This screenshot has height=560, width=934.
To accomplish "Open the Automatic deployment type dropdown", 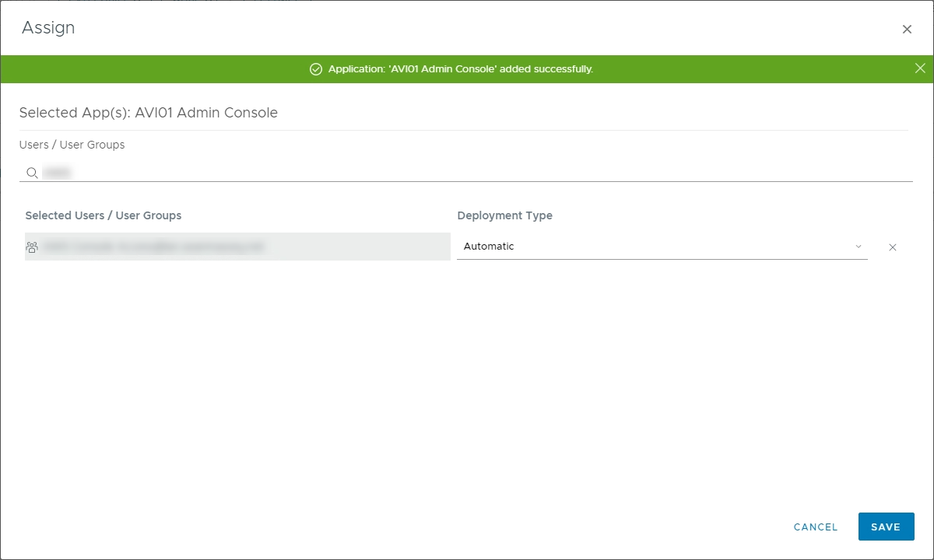I will [x=654, y=247].
